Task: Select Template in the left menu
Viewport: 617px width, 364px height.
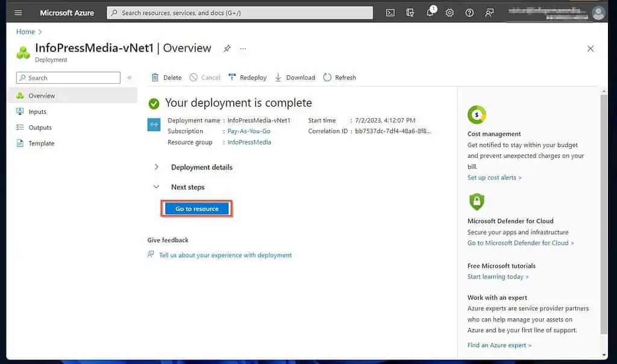Action: click(42, 143)
